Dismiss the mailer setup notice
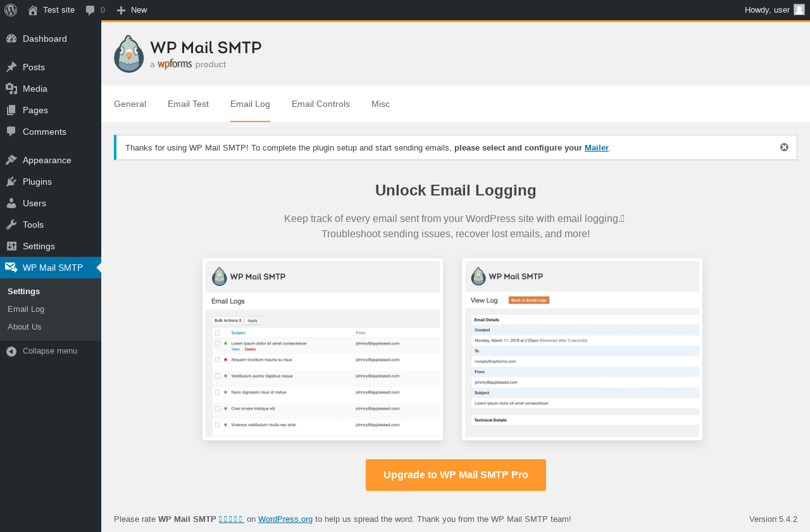Viewport: 810px width, 532px height. point(784,147)
